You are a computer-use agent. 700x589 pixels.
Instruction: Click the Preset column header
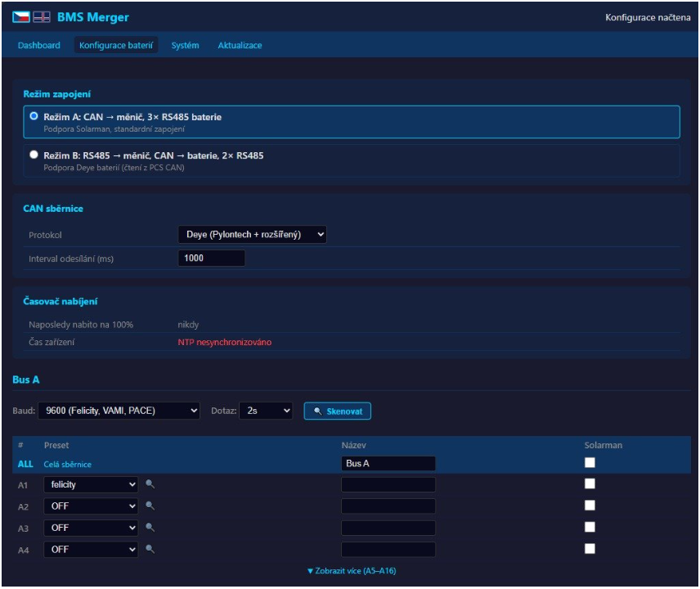point(56,445)
